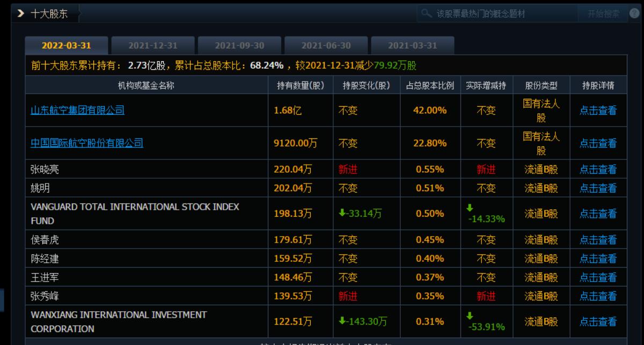Click the 占总股本比例 column header
Image resolution: width=644 pixels, height=345 pixels.
[430, 85]
